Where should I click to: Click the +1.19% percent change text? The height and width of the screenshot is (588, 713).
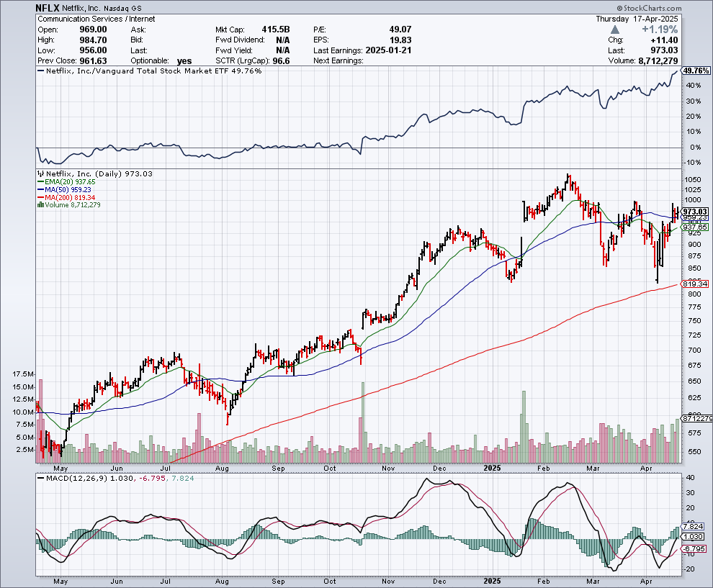tap(660, 30)
